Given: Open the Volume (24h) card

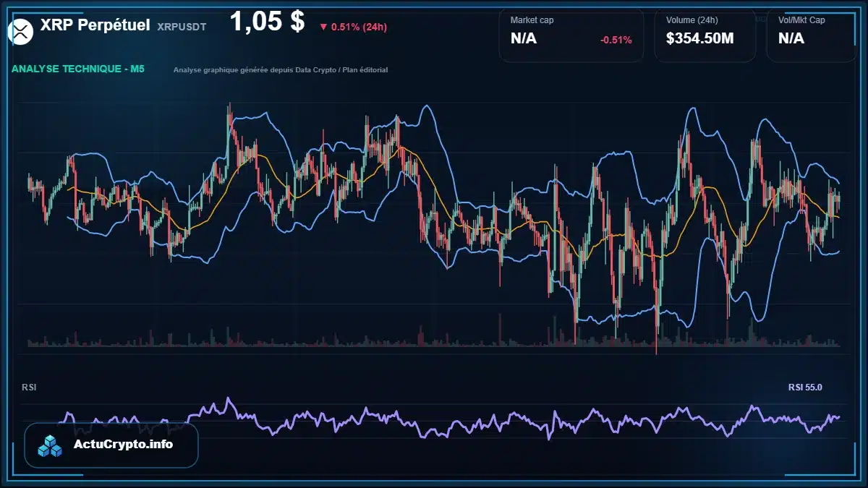Looking at the screenshot, I should (x=705, y=35).
